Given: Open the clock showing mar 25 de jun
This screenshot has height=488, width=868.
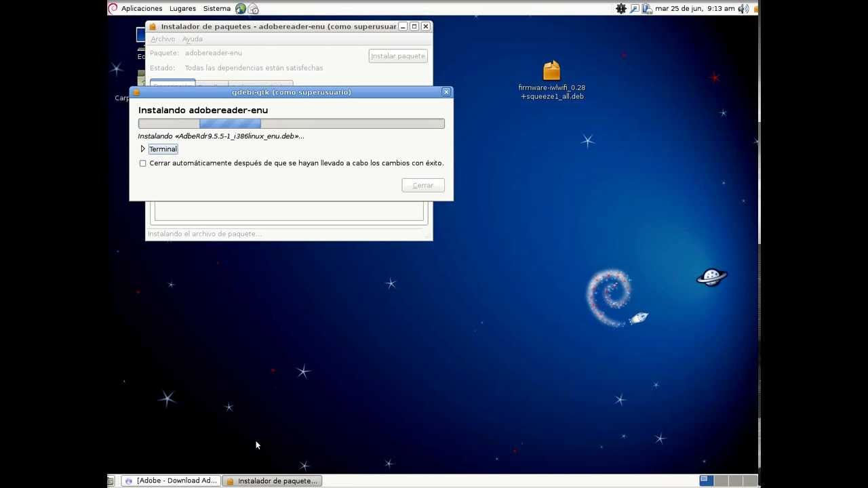Looking at the screenshot, I should [694, 9].
